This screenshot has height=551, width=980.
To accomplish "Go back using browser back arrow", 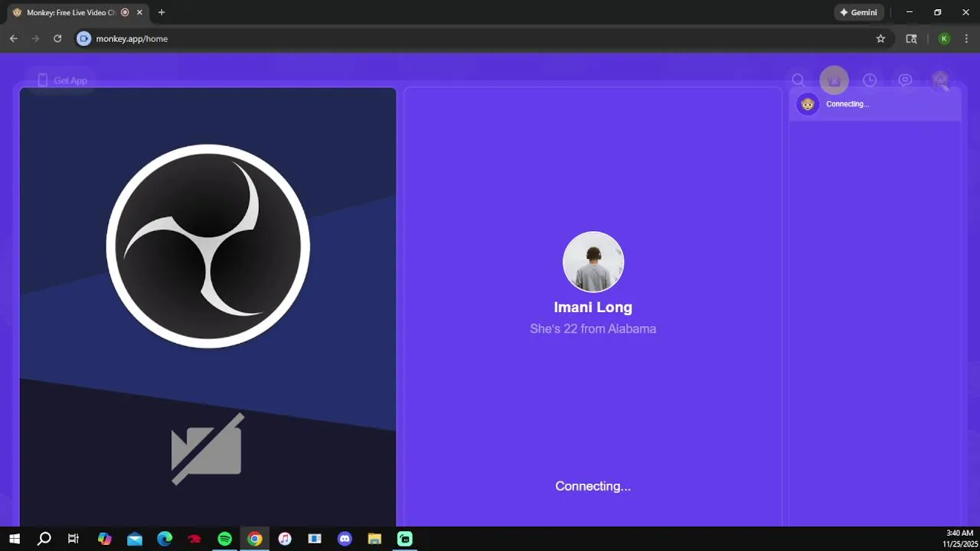I will pos(13,38).
